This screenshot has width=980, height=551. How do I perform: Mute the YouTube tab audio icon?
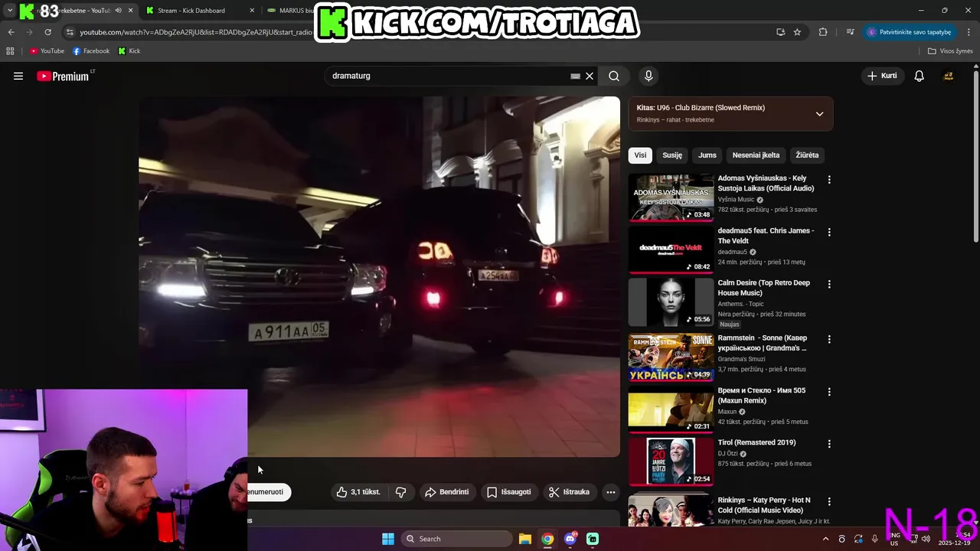118,11
